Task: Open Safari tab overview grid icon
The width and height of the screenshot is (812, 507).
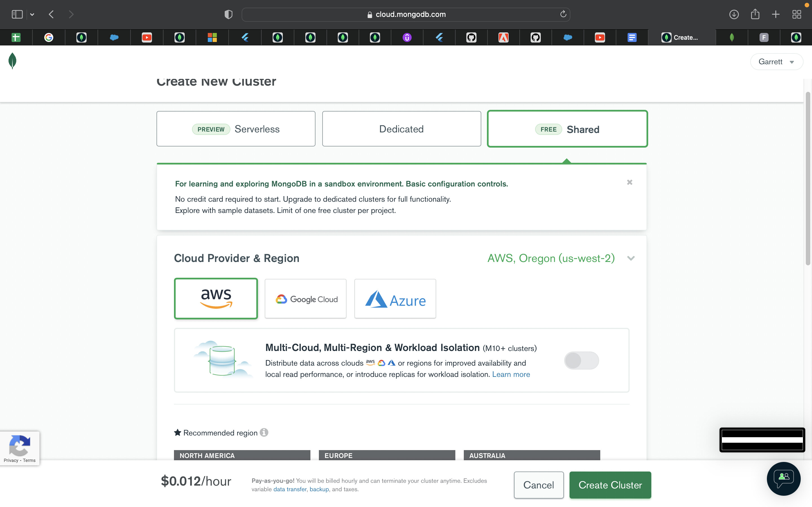Action: point(796,14)
